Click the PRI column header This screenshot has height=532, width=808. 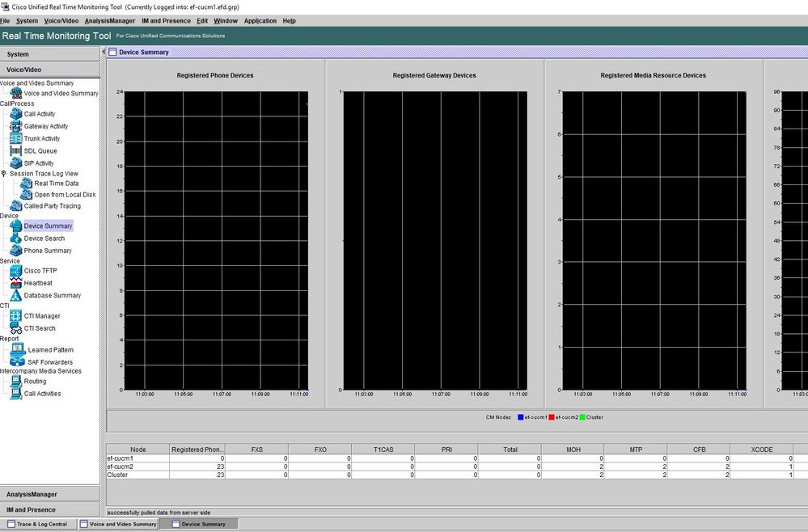point(446,450)
